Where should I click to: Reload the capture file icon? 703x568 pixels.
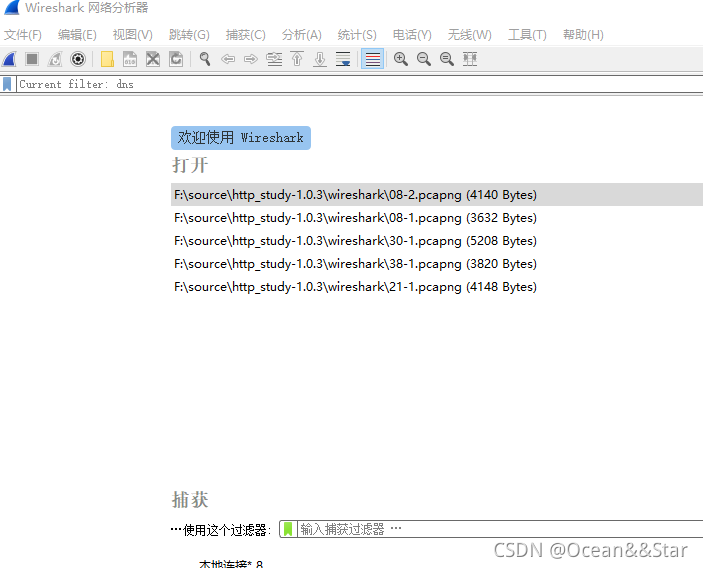point(176,59)
